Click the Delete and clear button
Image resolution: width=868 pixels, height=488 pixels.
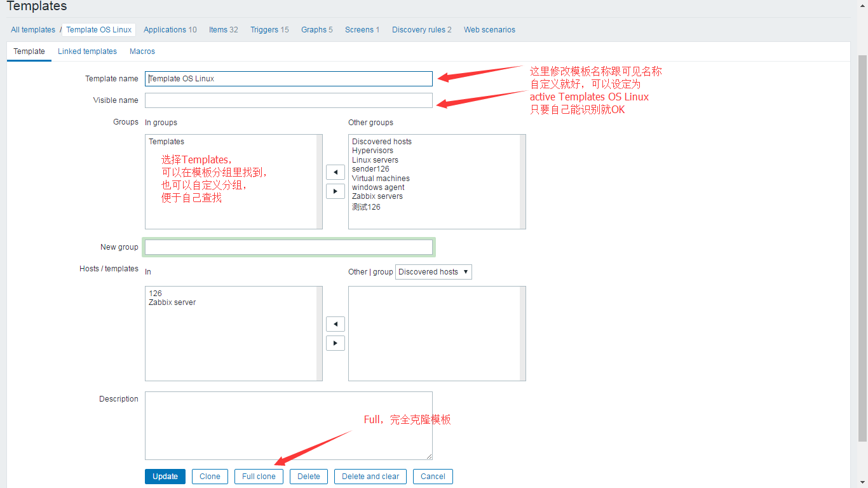[x=370, y=477]
